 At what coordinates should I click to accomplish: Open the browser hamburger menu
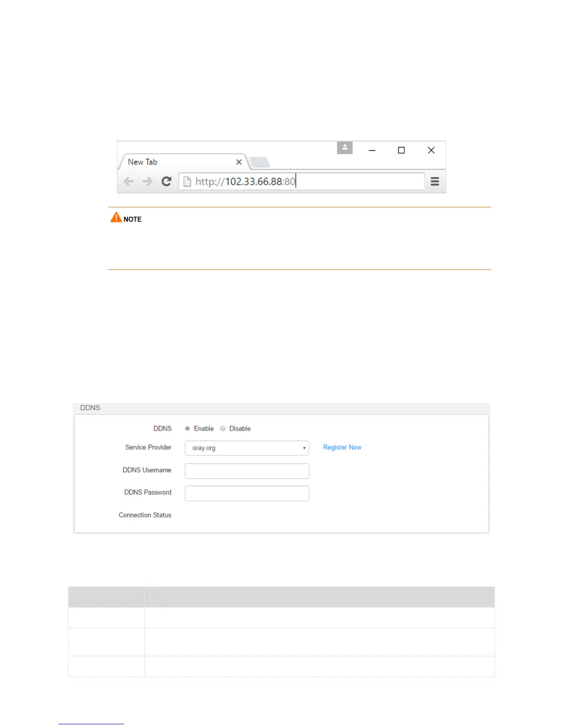coord(435,182)
